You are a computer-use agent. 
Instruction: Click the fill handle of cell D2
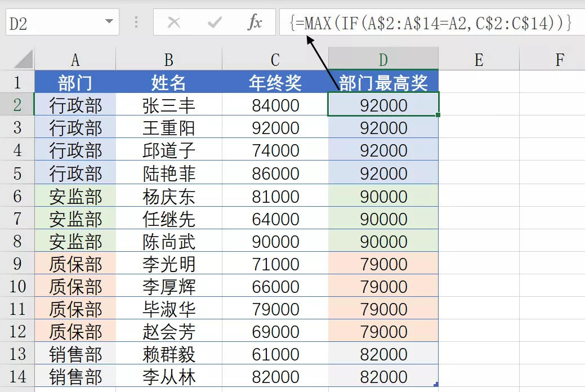click(x=438, y=115)
